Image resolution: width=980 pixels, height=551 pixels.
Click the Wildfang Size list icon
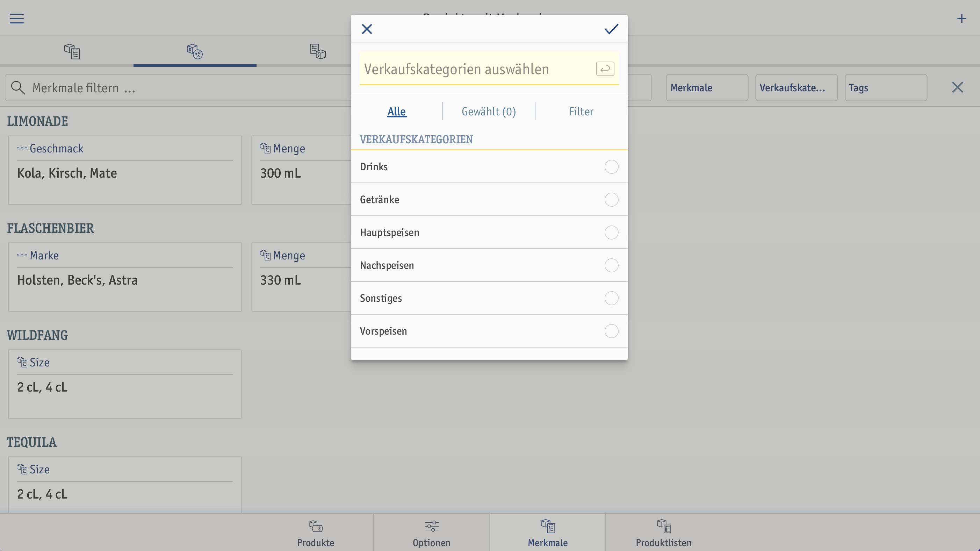pyautogui.click(x=22, y=362)
